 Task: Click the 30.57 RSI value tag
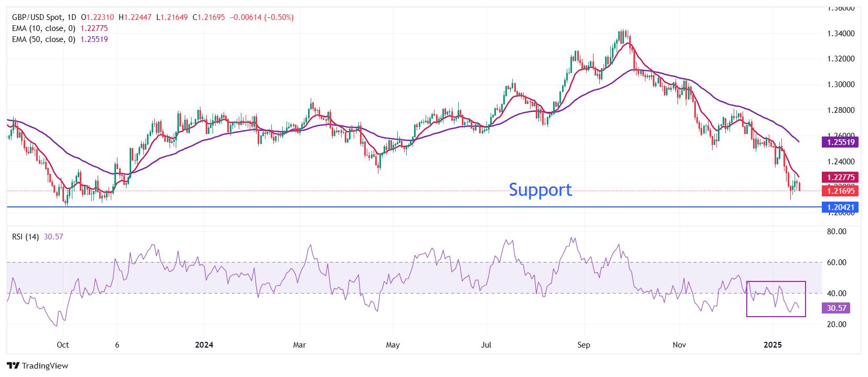point(837,308)
